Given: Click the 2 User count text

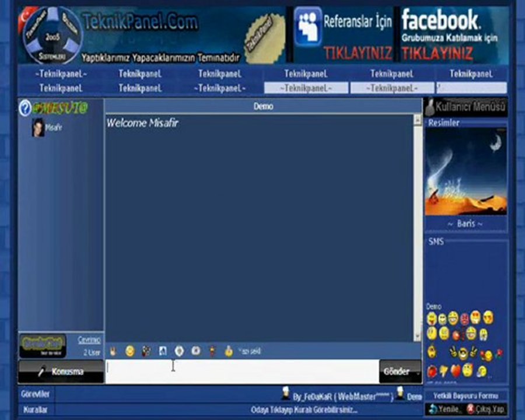Looking at the screenshot, I should [92, 353].
